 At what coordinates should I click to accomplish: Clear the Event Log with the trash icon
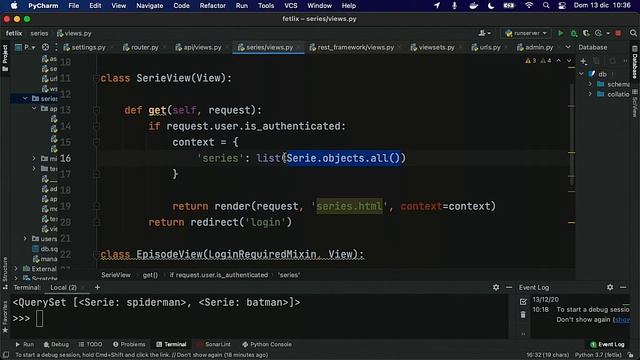523,315
